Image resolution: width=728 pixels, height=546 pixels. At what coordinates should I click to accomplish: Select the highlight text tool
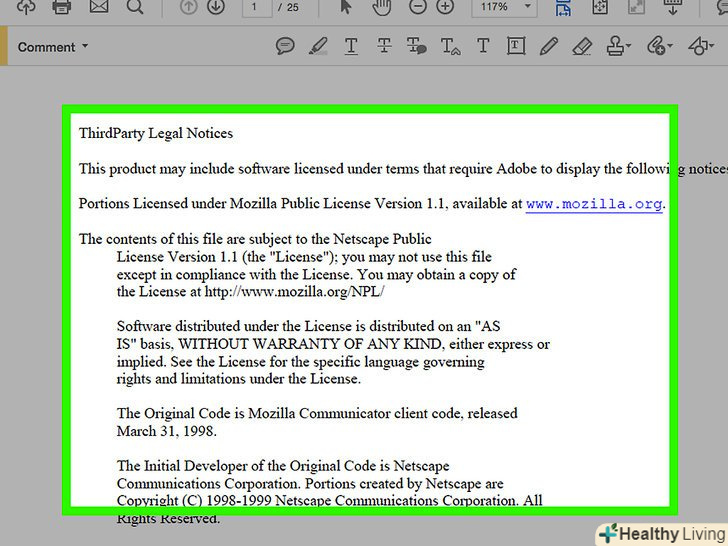(318, 46)
